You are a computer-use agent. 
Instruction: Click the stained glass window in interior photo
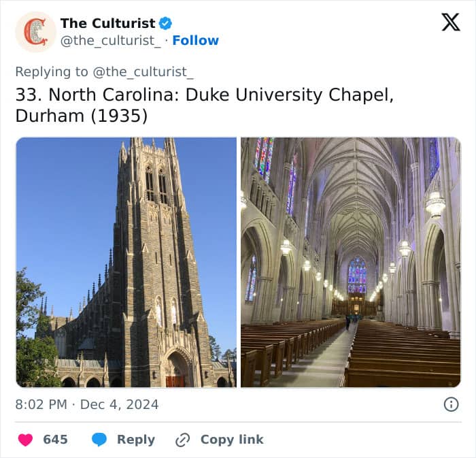tap(357, 274)
